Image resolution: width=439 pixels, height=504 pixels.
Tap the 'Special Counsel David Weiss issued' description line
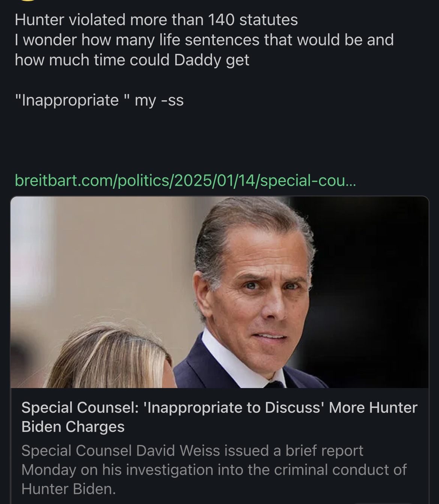192,451
